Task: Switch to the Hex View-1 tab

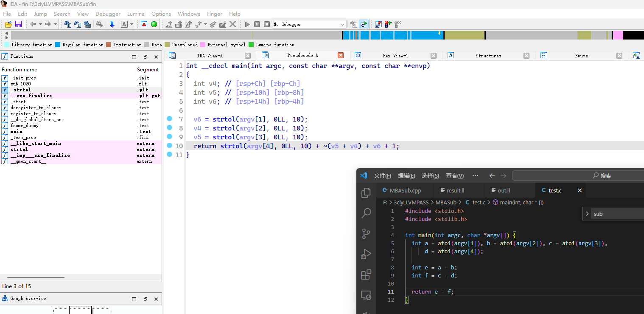Action: coord(395,56)
